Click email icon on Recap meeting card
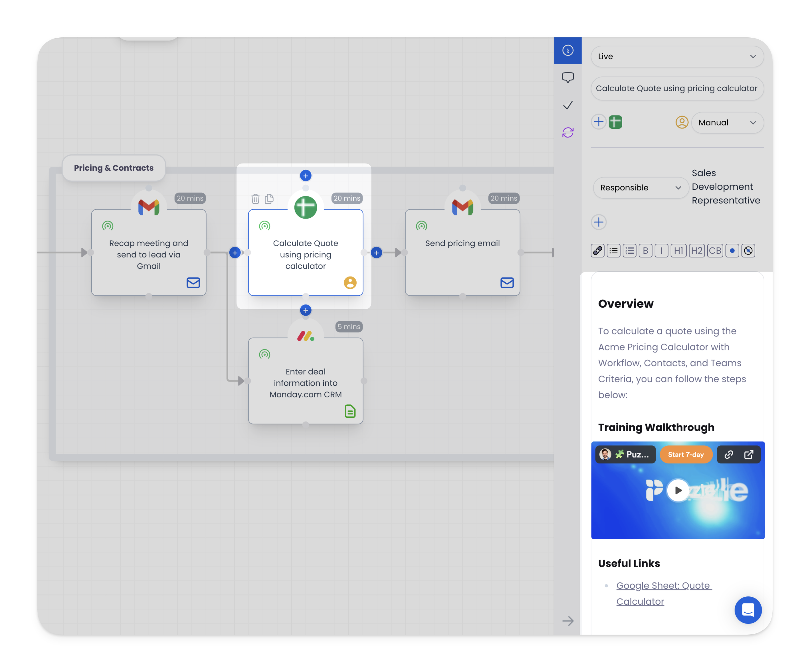Image resolution: width=810 pixels, height=672 pixels. point(193,283)
